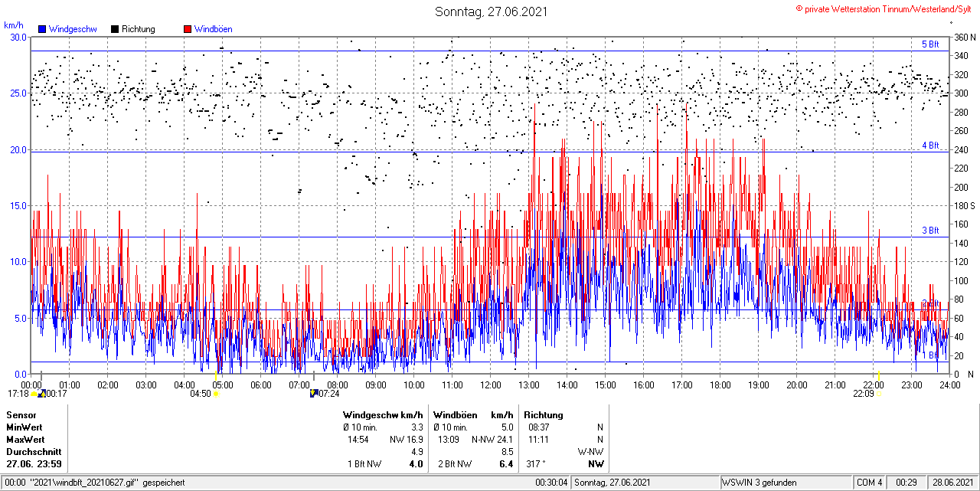This screenshot has height=491, width=980.
Task: Click the 11:11 direction time entry
Action: coord(539,440)
